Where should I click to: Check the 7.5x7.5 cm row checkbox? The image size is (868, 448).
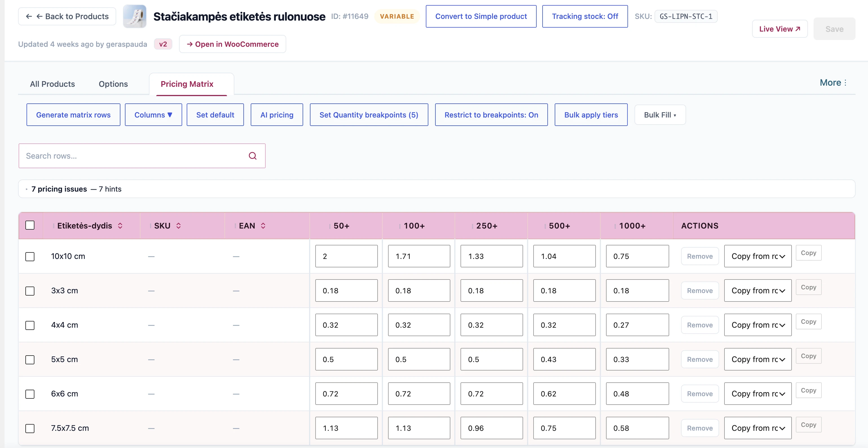point(30,428)
